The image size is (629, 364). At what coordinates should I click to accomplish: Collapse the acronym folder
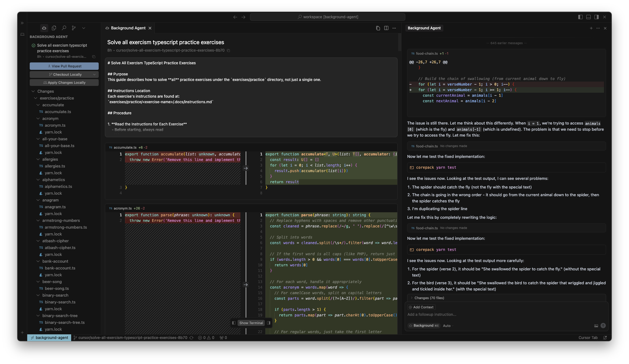click(x=38, y=119)
